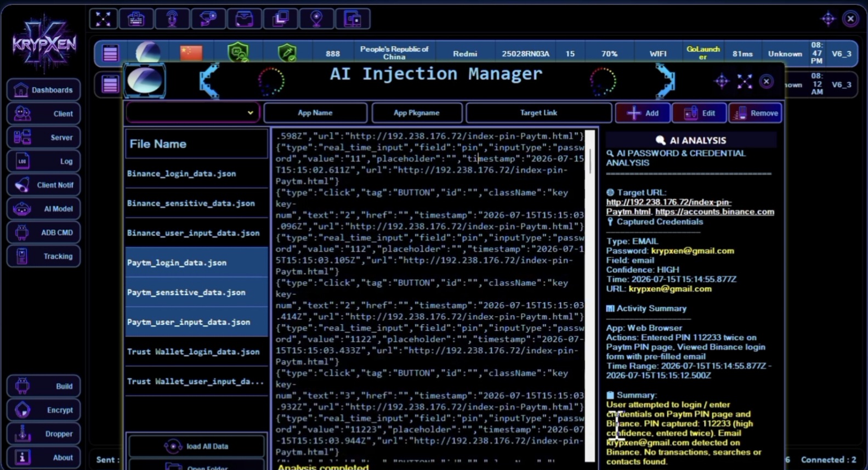Image resolution: width=868 pixels, height=470 pixels.
Task: Click the list menu icon on first client row
Action: (110, 54)
